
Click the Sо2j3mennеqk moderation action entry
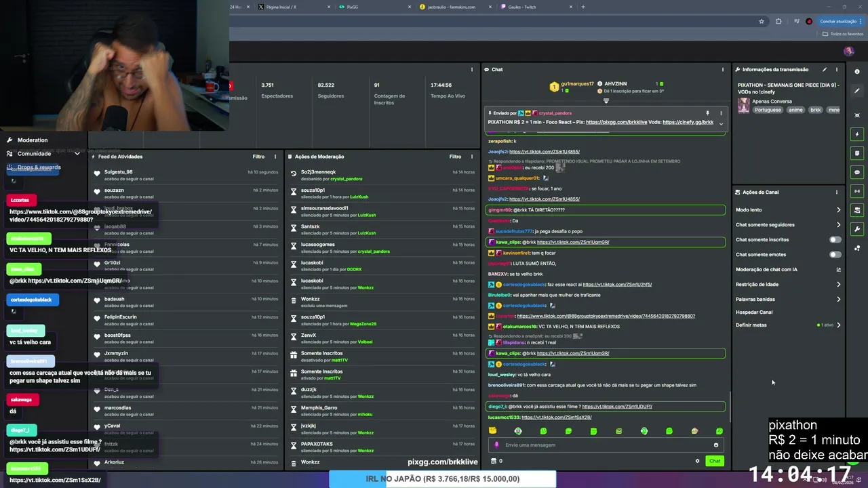pos(318,172)
